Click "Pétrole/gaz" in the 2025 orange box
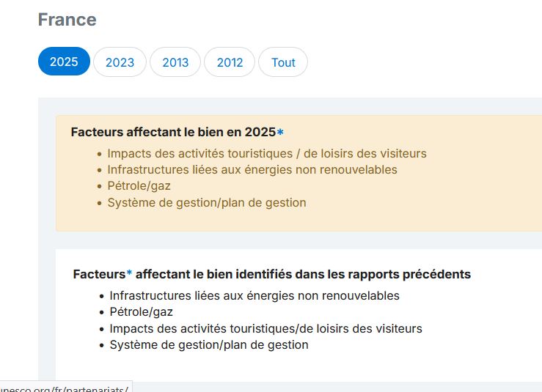The height and width of the screenshot is (392, 542). (139, 186)
